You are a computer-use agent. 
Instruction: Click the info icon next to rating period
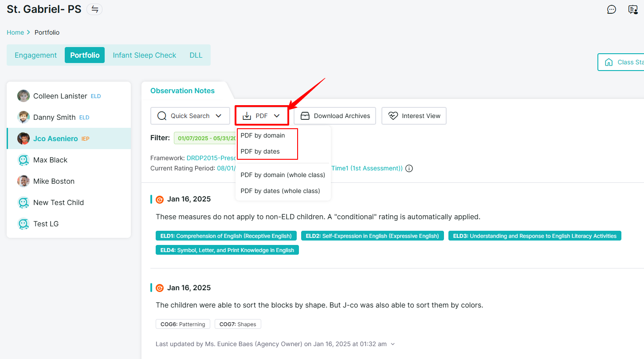pyautogui.click(x=409, y=169)
